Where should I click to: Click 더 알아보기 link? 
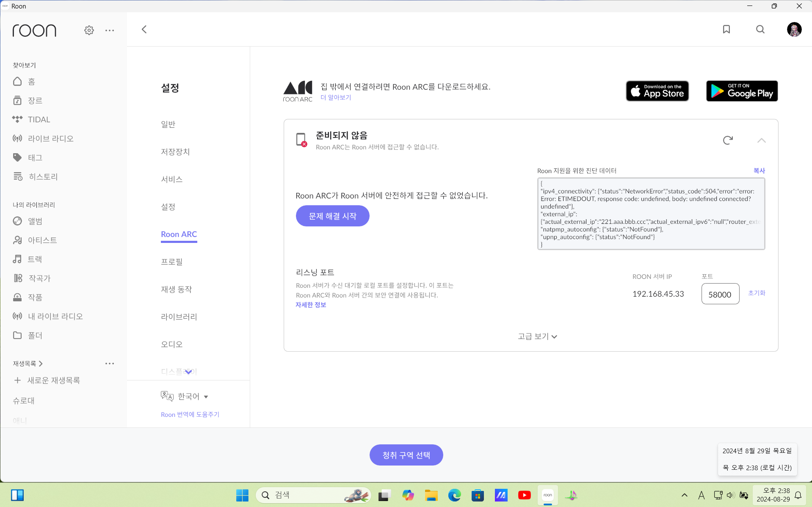pyautogui.click(x=336, y=97)
